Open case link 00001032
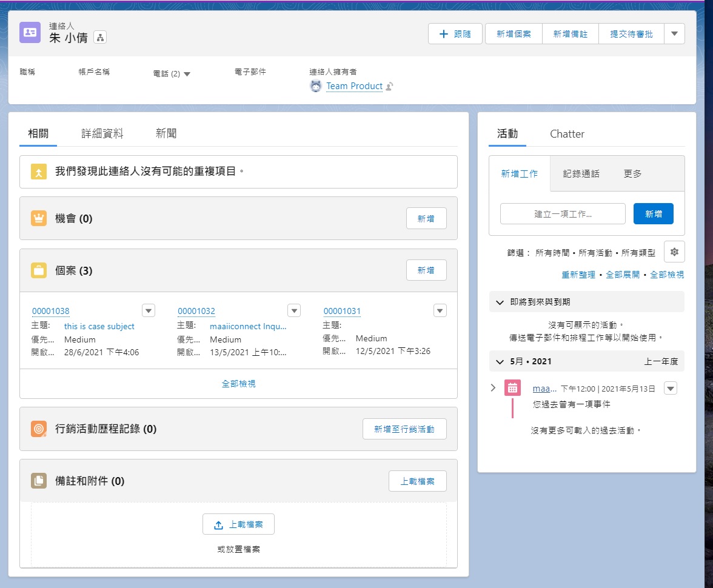Image resolution: width=713 pixels, height=588 pixels. point(196,312)
